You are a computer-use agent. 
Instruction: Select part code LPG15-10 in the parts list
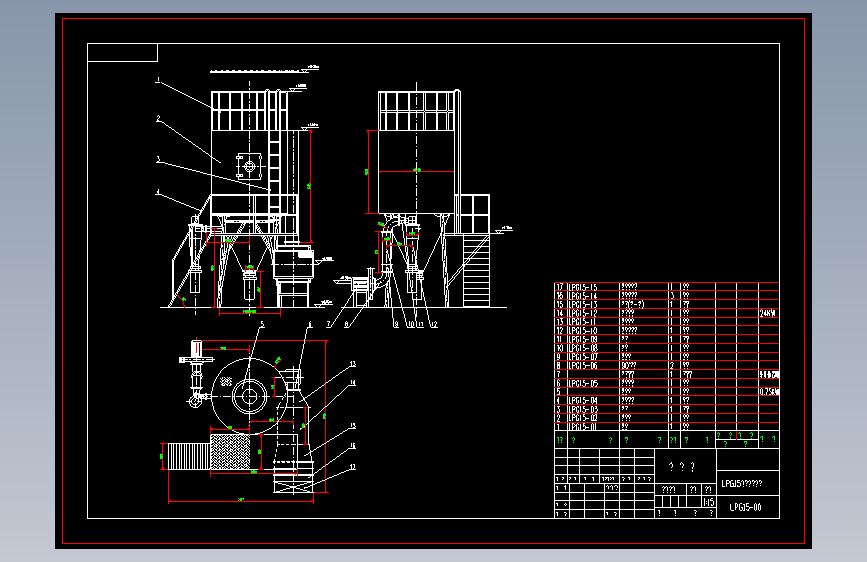coord(583,331)
